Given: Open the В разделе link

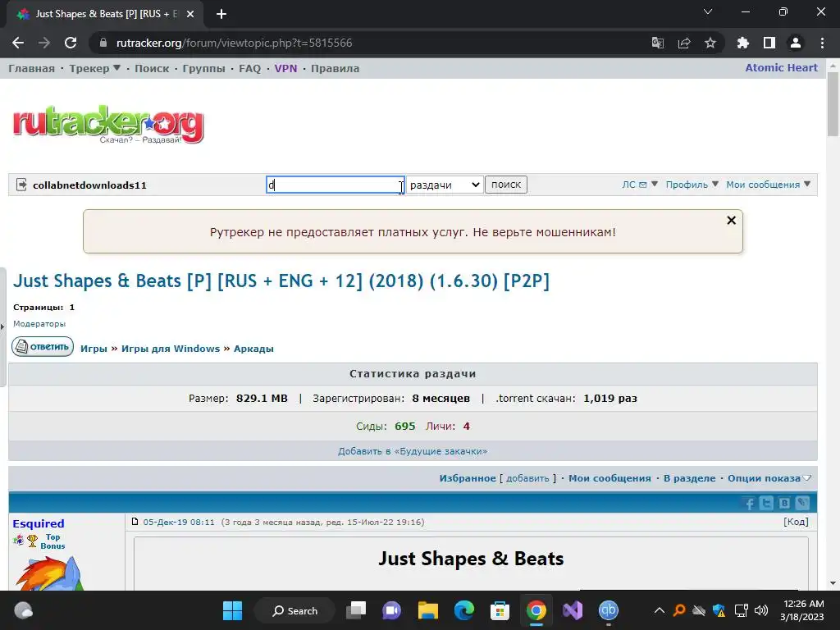Looking at the screenshot, I should tap(689, 478).
